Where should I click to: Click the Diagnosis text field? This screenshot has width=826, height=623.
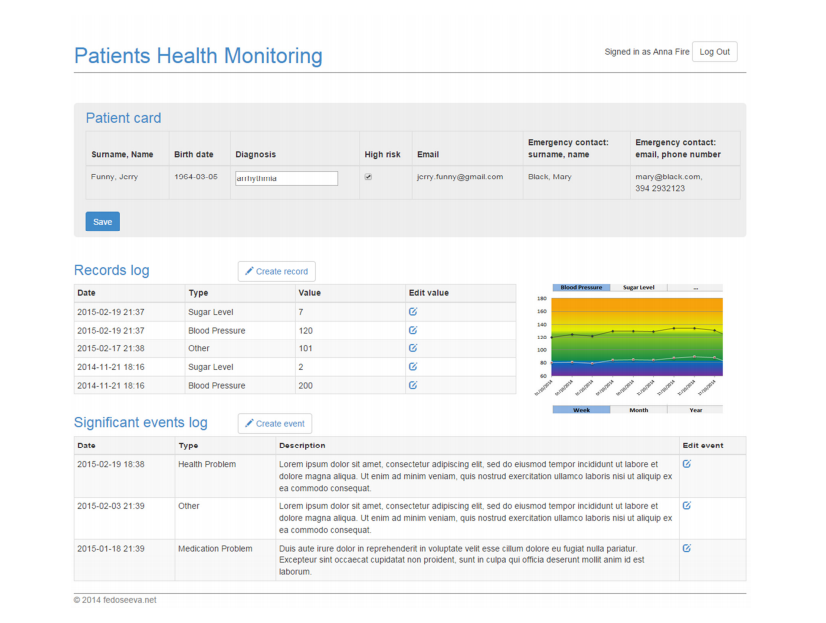[x=286, y=178]
